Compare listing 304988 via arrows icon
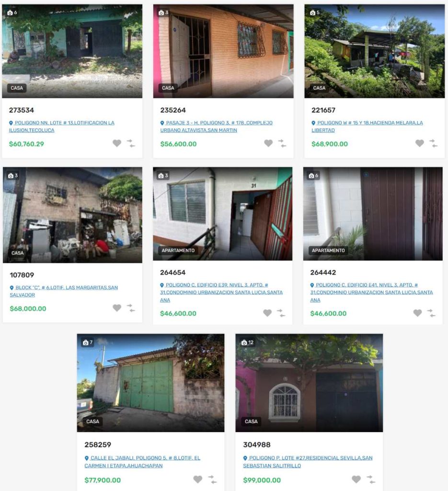This screenshot has height=491, width=448. pyautogui.click(x=371, y=479)
